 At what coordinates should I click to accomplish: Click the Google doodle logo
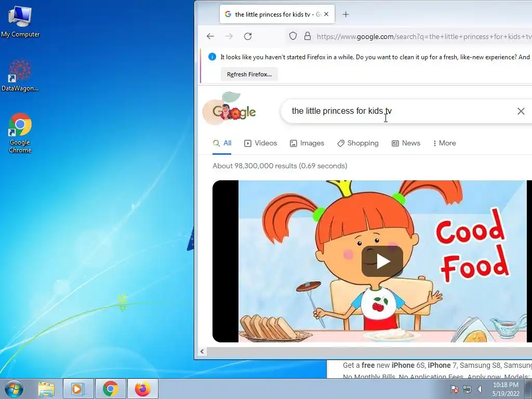pos(229,109)
